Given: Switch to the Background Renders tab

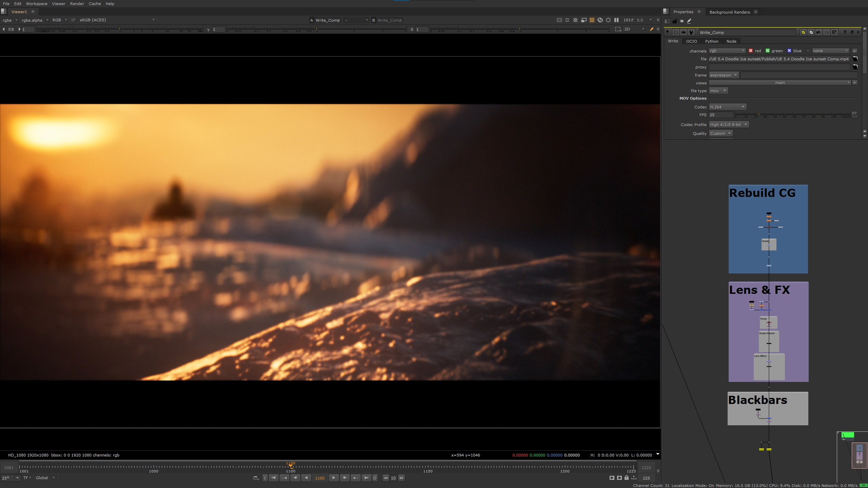Looking at the screenshot, I should click(730, 12).
